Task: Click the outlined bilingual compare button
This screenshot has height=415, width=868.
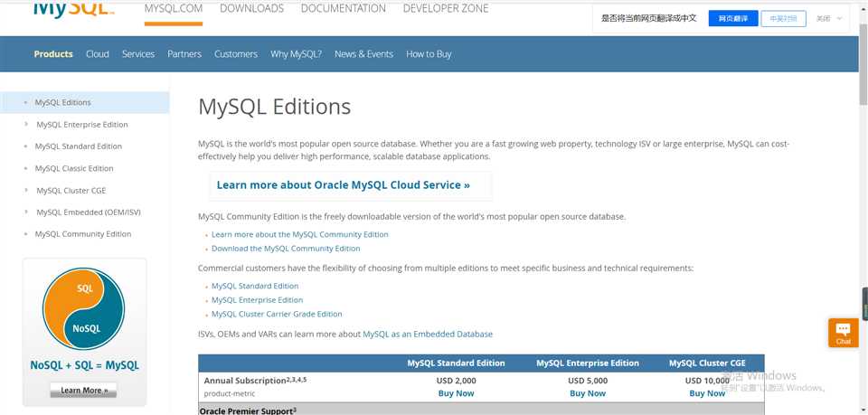Action: tap(783, 18)
